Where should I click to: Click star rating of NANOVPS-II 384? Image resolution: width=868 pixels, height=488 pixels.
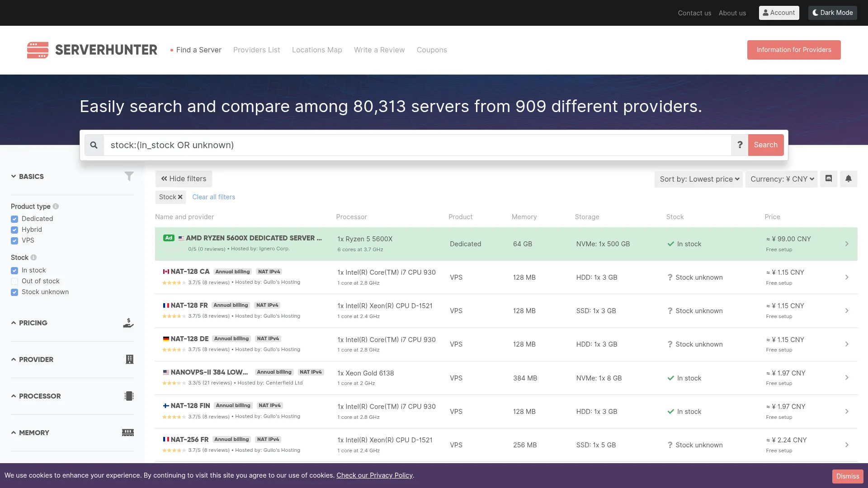tap(174, 383)
